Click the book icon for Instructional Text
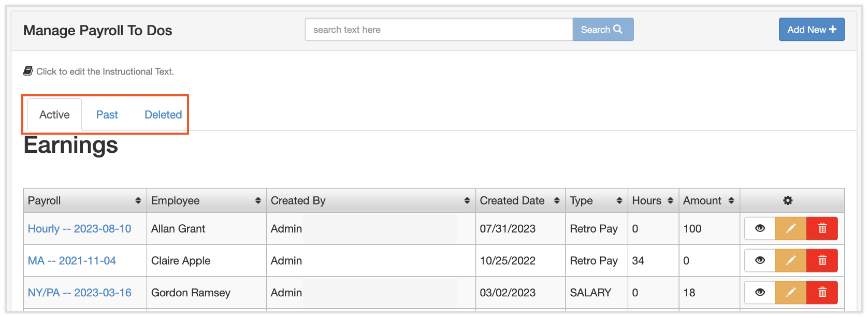Screen dimensions: 868x318 pyautogui.click(x=28, y=71)
